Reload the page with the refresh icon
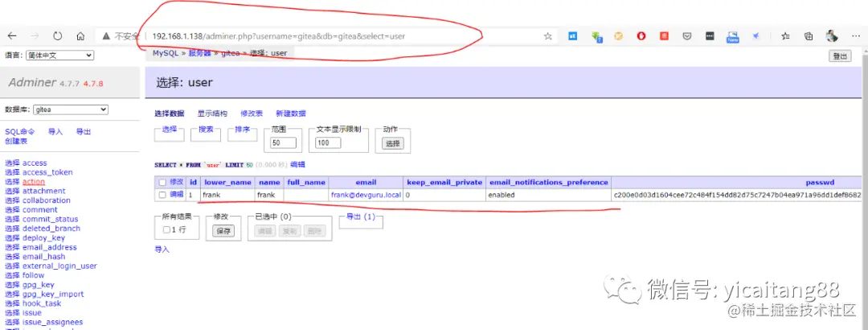Viewport: 868px width, 330px height. [58, 36]
